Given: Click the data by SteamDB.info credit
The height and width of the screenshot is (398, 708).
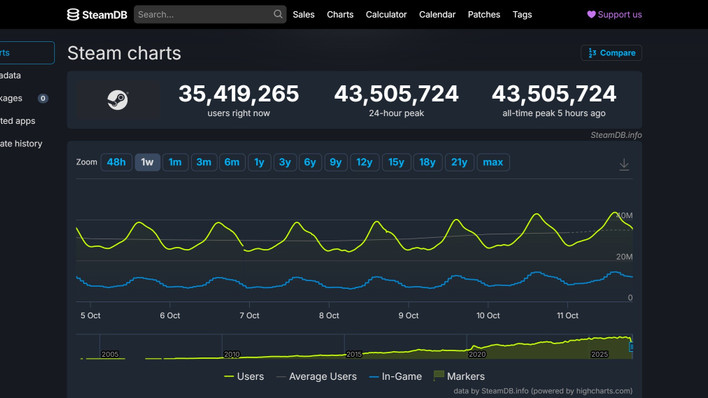Looking at the screenshot, I should tap(543, 391).
